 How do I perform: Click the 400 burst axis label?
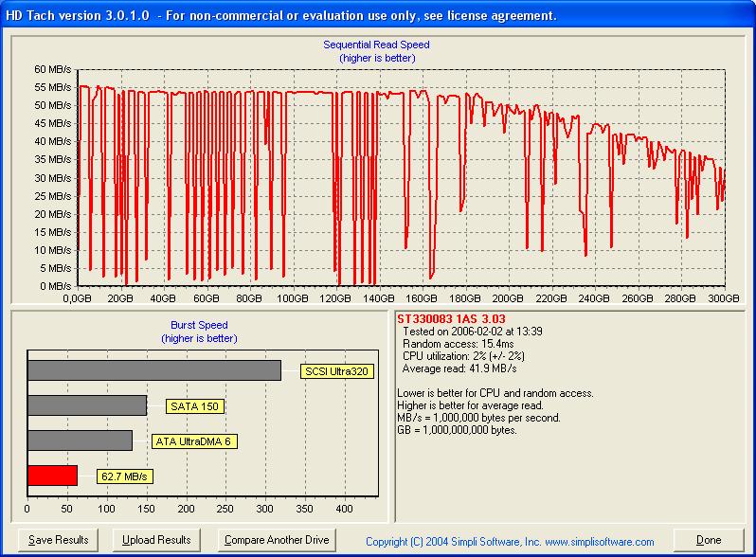[x=344, y=509]
